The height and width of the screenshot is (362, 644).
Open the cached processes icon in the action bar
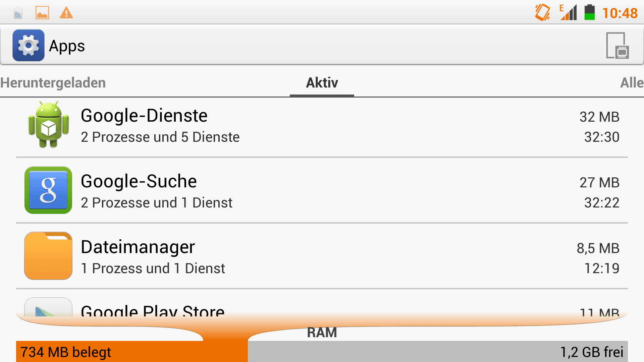tap(617, 46)
